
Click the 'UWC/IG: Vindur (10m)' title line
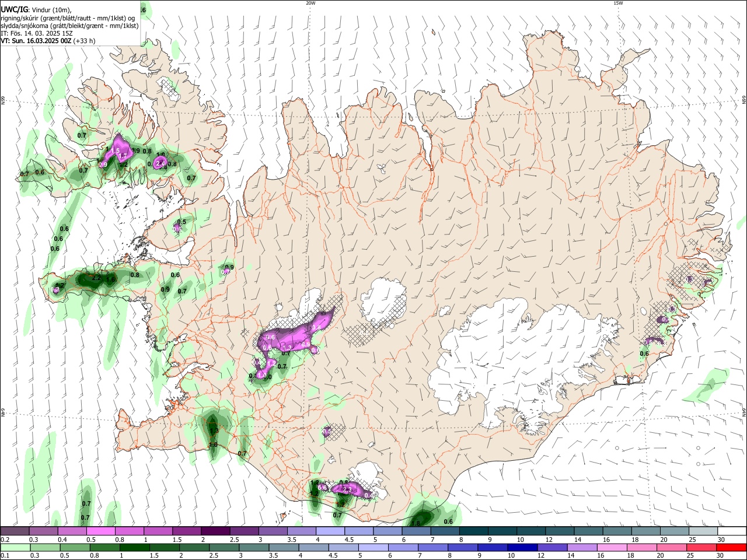pyautogui.click(x=36, y=10)
